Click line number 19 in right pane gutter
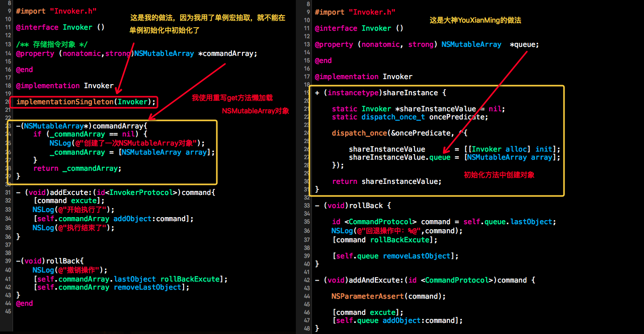 coord(307,93)
